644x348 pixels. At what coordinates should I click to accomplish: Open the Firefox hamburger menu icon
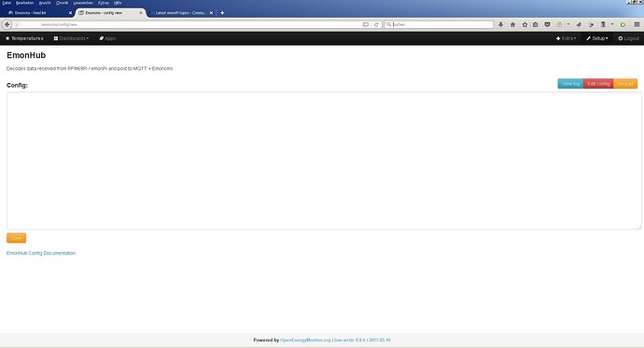click(637, 24)
